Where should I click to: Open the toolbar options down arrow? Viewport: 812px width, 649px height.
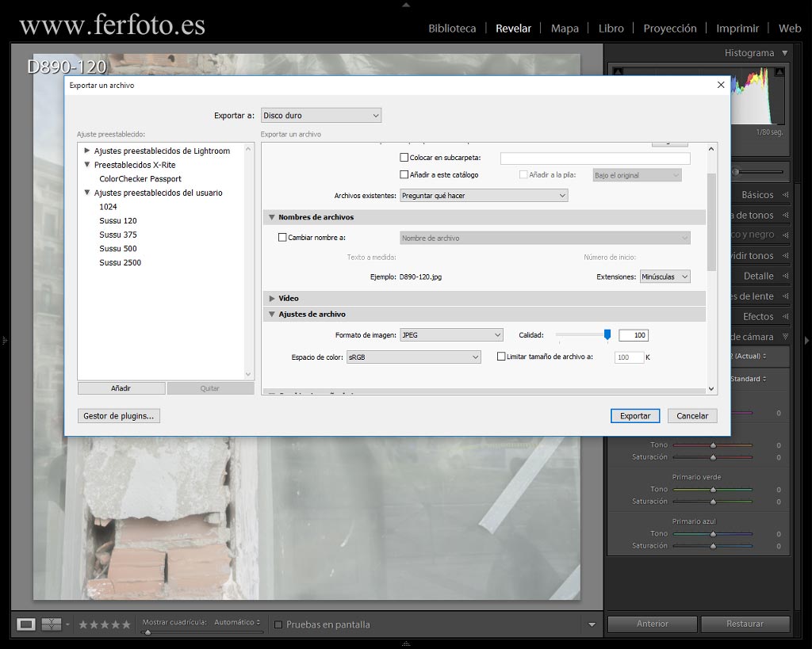tap(592, 624)
